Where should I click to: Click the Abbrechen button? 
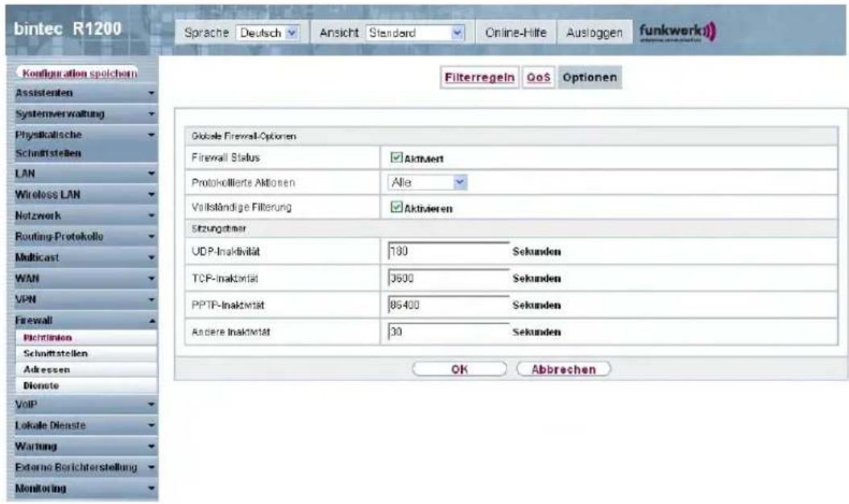click(x=564, y=370)
